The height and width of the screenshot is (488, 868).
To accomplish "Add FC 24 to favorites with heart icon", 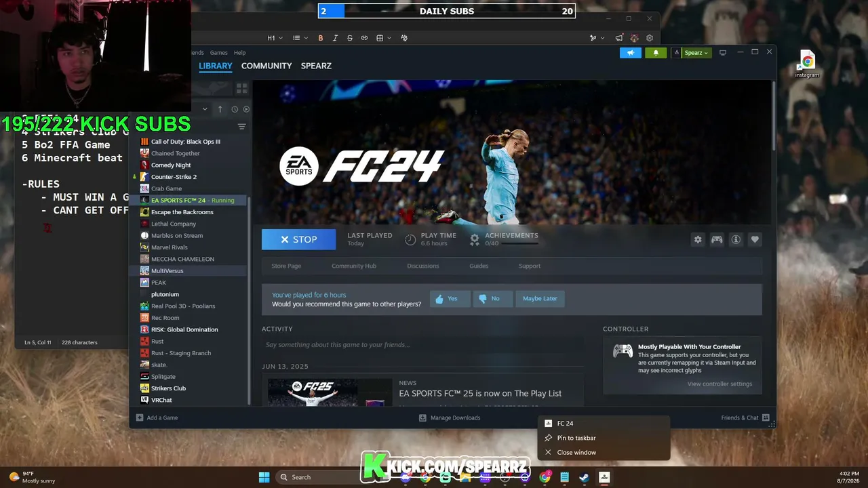I will 755,239.
